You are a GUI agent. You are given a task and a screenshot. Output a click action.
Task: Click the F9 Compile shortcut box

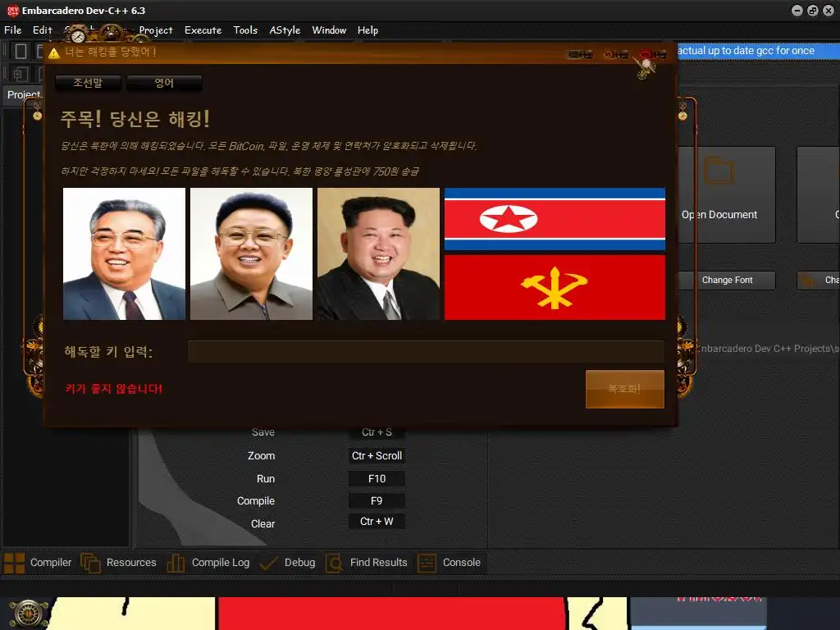coord(377,501)
